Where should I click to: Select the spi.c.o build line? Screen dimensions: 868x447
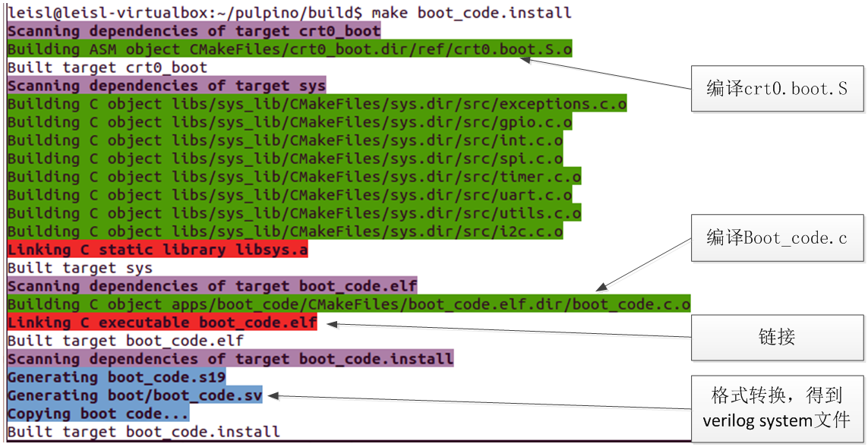pos(285,159)
